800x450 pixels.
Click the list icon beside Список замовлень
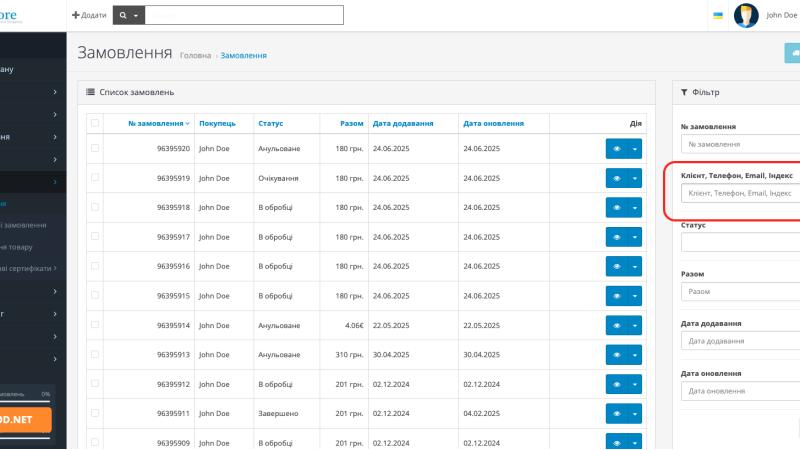click(90, 92)
